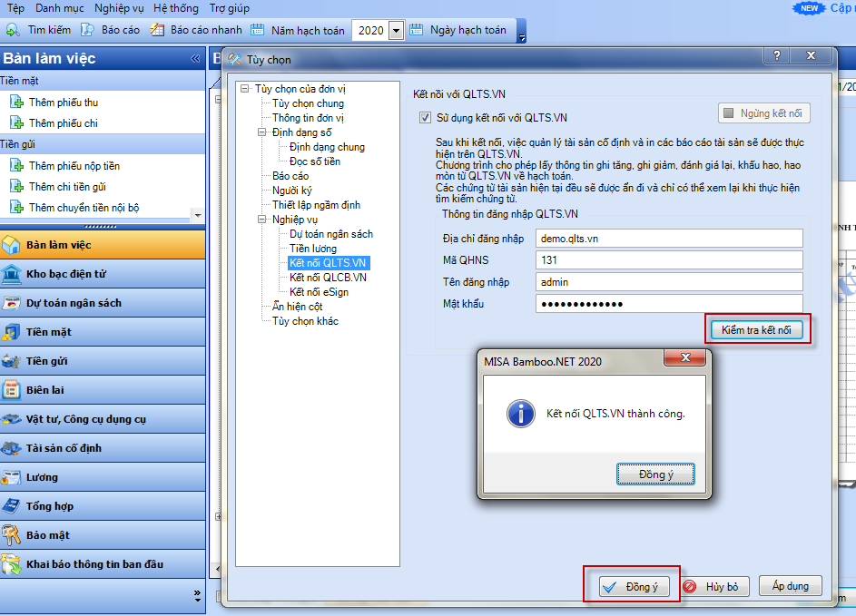Open the Bàn làm việc module icon

[11, 245]
